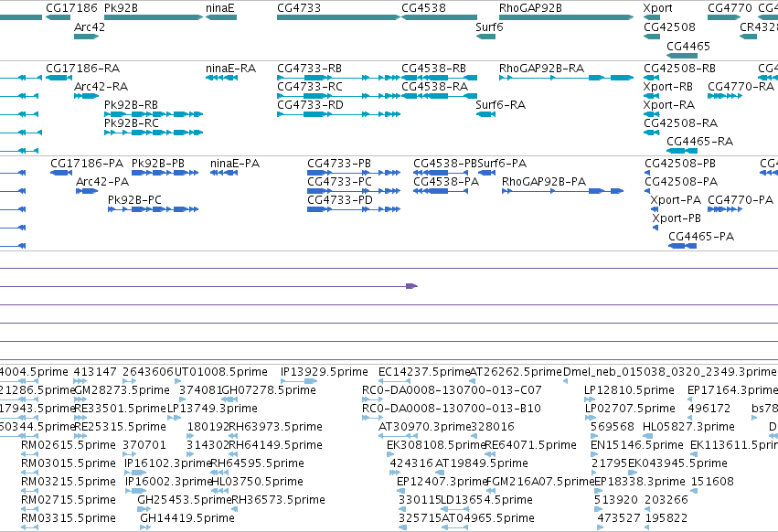778x532 pixels.
Task: Select the RhoGAP92B-PA protein line
Action: (x=562, y=190)
